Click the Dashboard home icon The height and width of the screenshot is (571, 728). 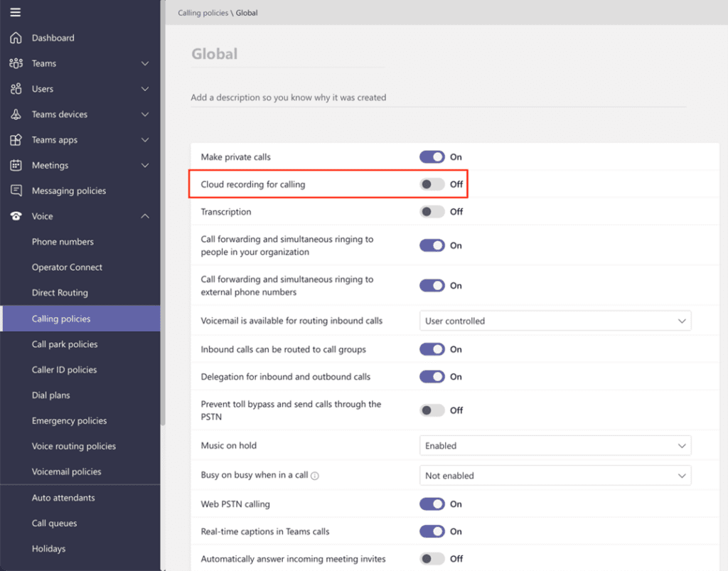click(16, 38)
